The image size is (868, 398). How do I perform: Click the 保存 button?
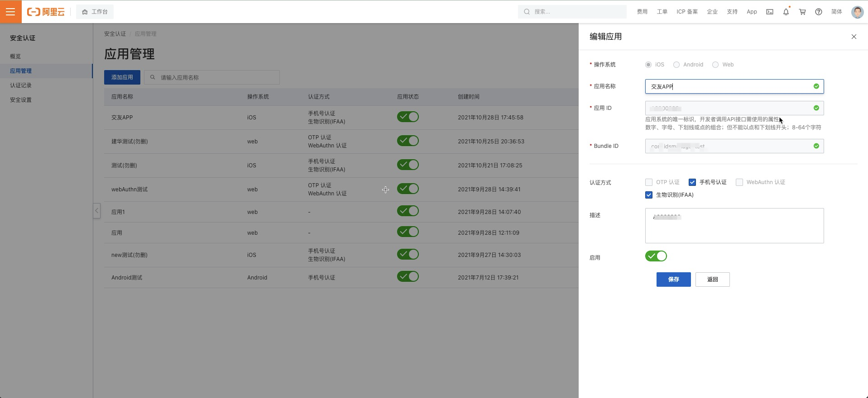[x=674, y=280]
